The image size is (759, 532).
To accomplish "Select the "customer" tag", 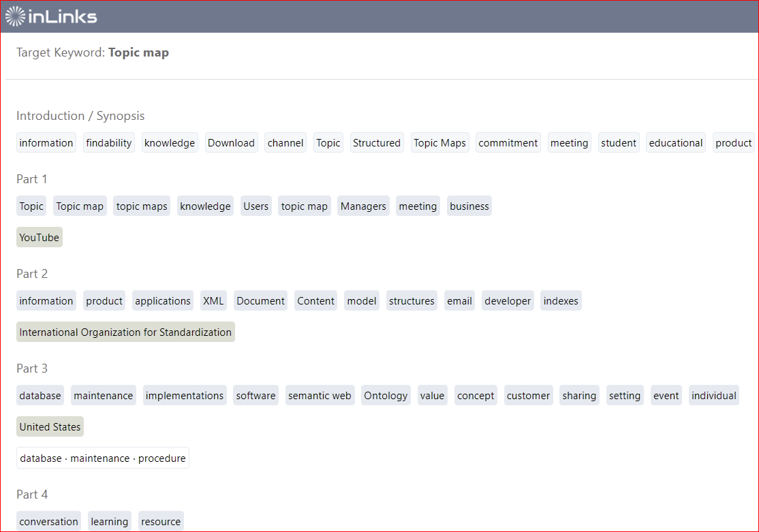I will coord(528,396).
